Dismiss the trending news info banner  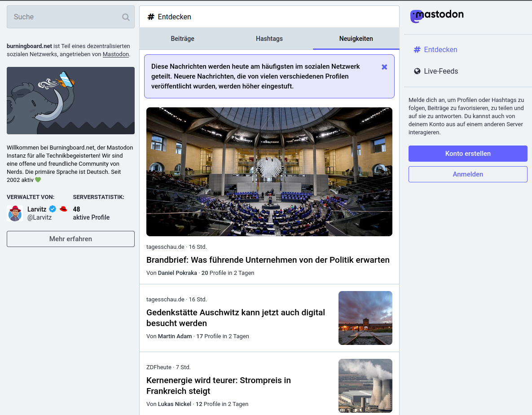(x=384, y=67)
